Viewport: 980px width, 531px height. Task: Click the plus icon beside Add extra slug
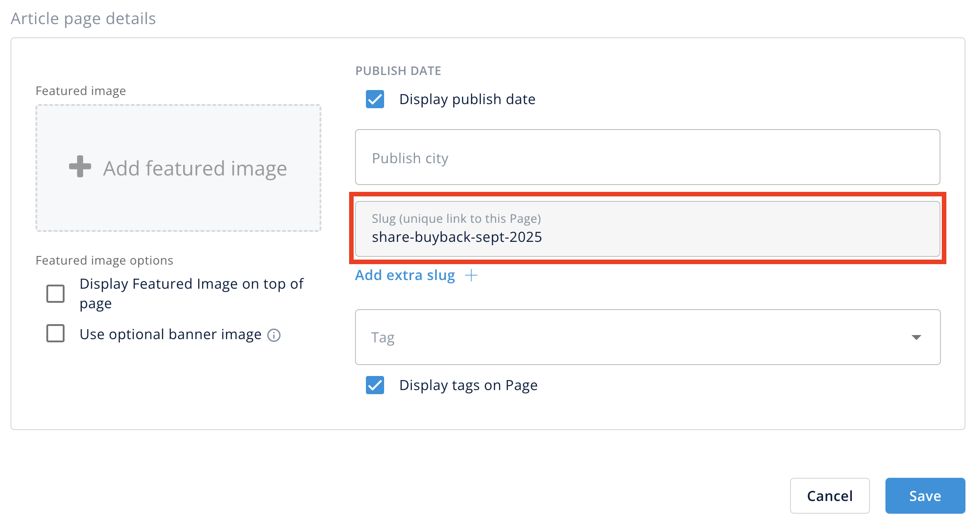click(472, 275)
